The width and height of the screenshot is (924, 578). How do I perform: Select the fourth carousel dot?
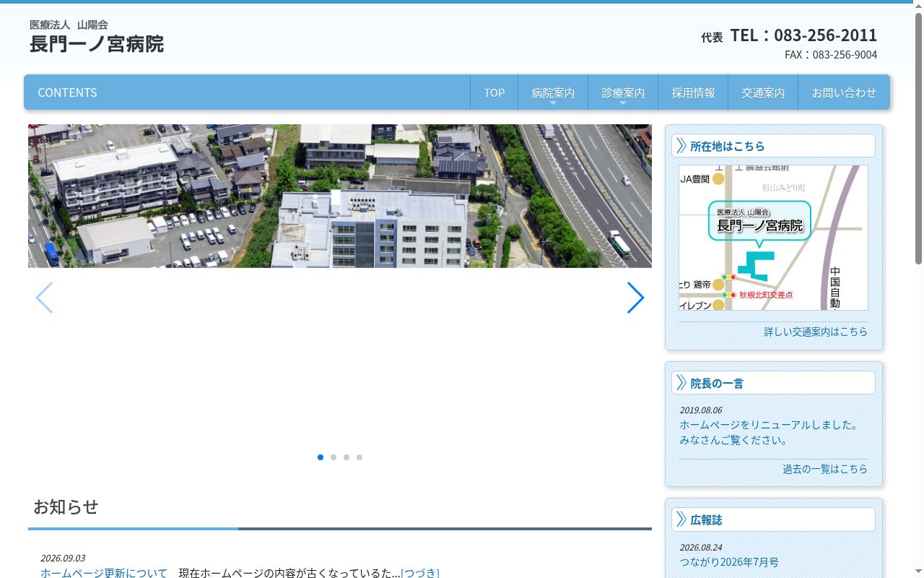tap(359, 457)
